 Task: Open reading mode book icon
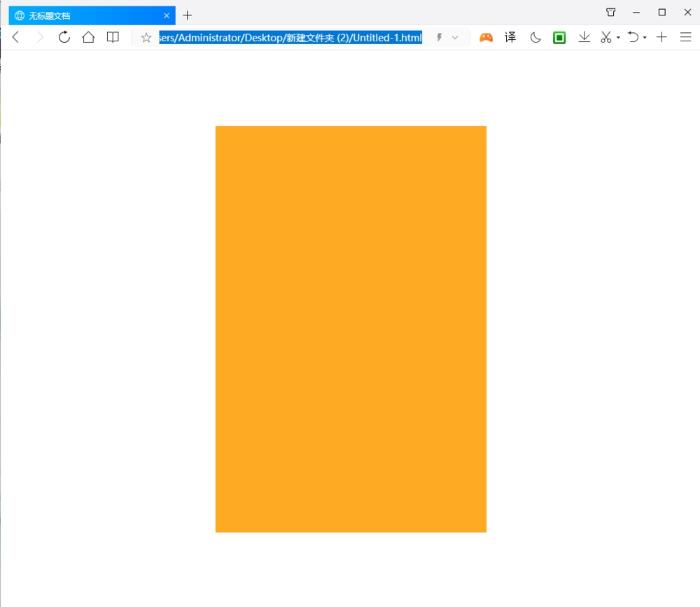pyautogui.click(x=113, y=37)
